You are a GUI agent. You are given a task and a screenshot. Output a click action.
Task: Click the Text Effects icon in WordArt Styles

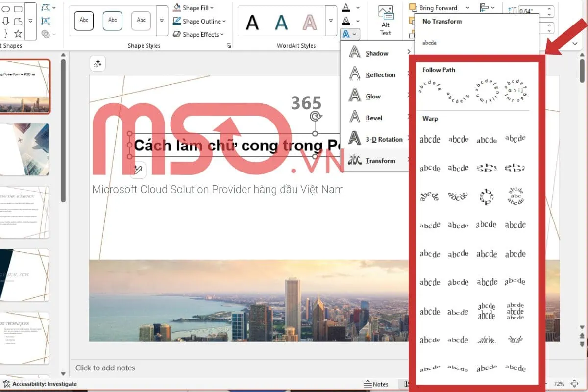pos(346,34)
